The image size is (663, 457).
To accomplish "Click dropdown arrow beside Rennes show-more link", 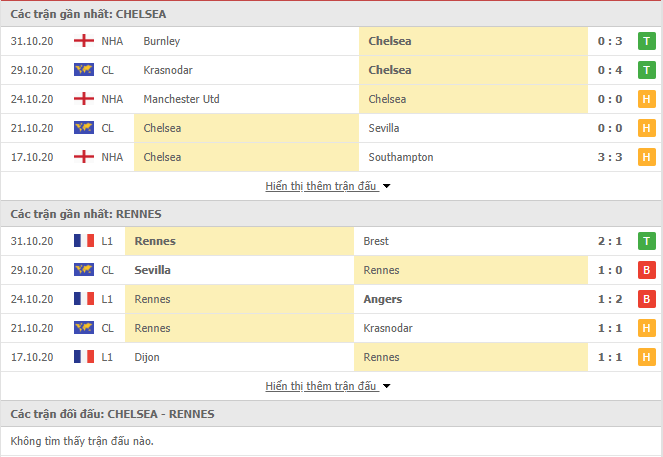I will (x=386, y=386).
